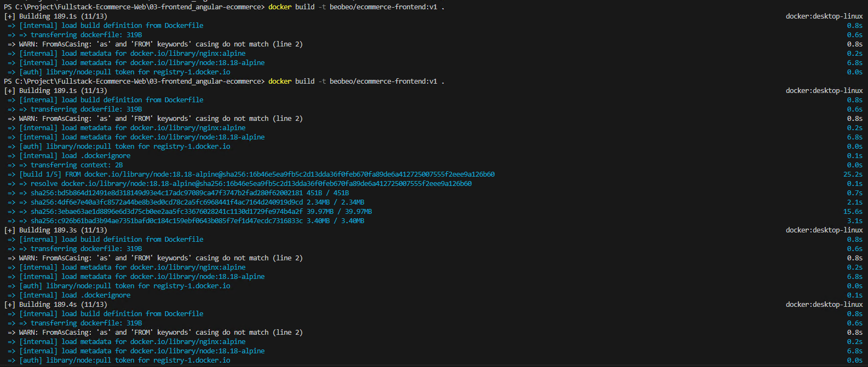Click docker:desktop-linux beside Building 189.4s
Image resolution: width=868 pixels, height=367 pixels.
[x=824, y=305]
